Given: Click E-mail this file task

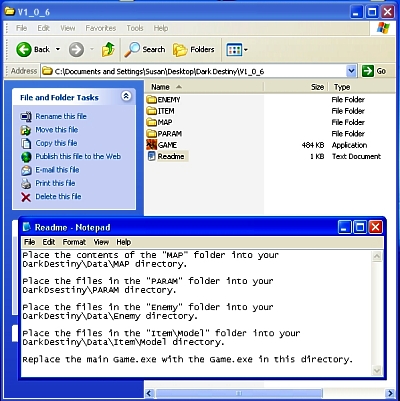Looking at the screenshot, I should (x=57, y=170).
